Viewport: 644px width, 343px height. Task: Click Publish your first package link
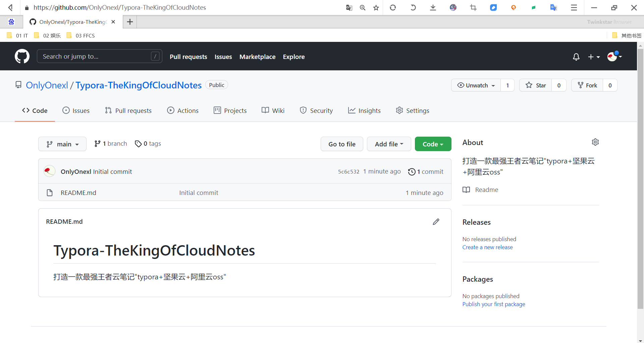point(494,304)
